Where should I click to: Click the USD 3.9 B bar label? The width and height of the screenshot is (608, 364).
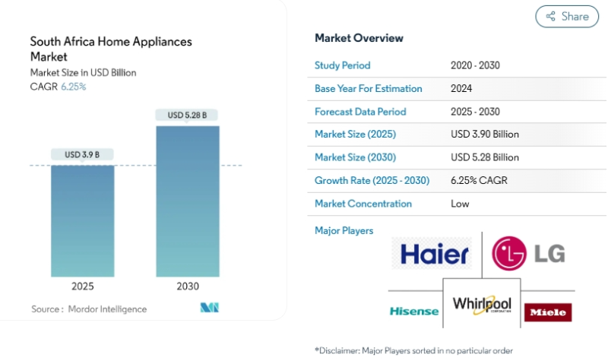[83, 155]
